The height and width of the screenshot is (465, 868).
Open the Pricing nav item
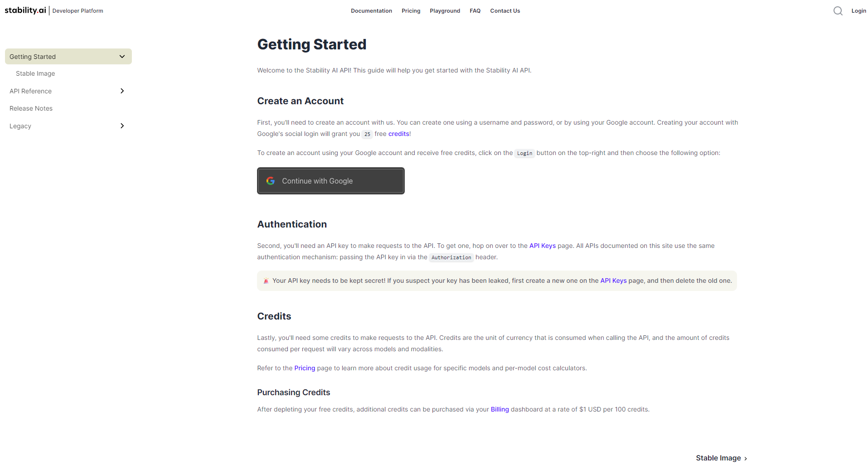click(411, 11)
